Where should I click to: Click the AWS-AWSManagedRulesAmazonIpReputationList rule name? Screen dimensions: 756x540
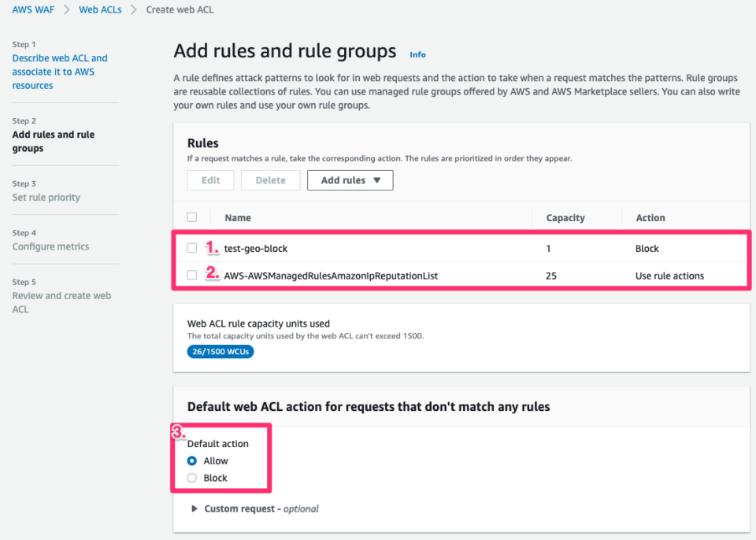tap(331, 276)
